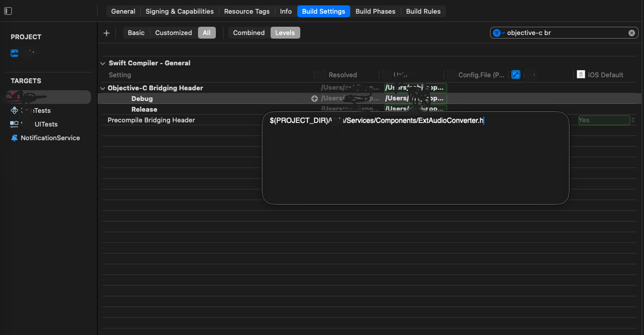Select the NotificationService target

pos(49,138)
